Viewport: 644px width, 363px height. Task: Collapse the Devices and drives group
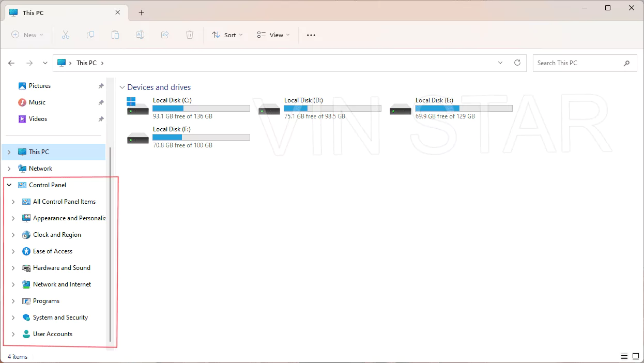click(122, 87)
